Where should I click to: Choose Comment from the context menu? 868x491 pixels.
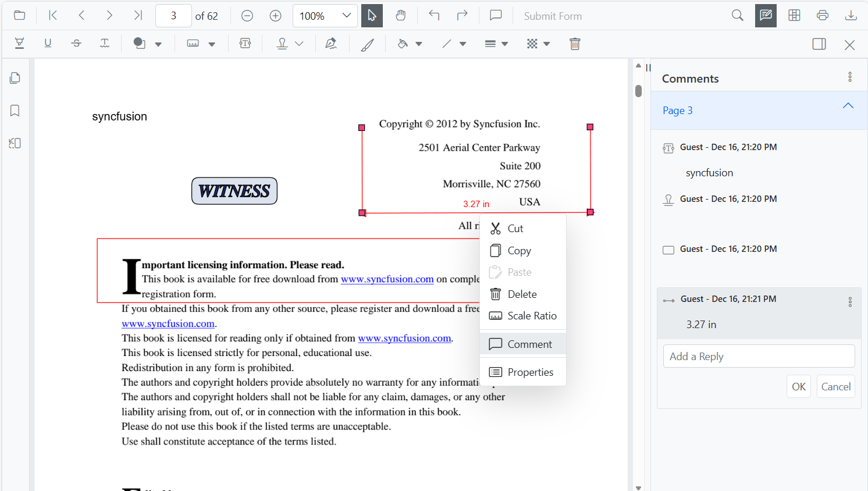(522, 344)
